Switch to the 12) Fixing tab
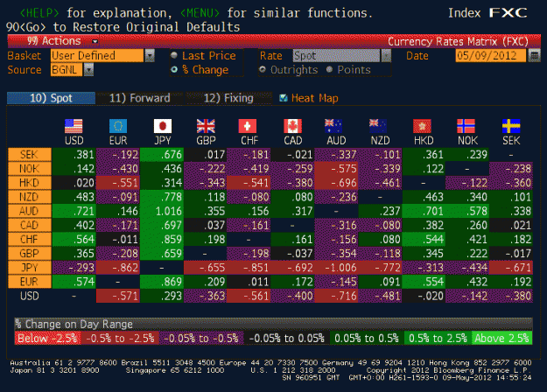Viewport: 547px width, 392px height. (228, 98)
